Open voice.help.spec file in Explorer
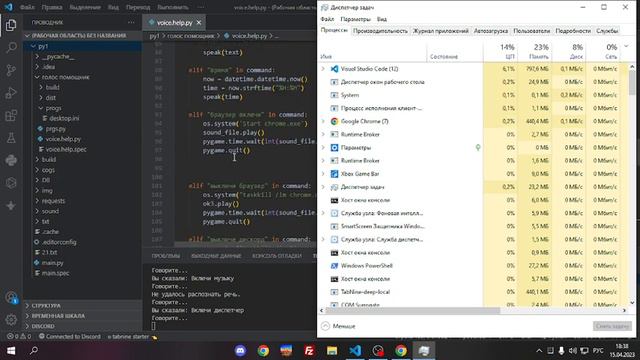The height and width of the screenshot is (360, 640). pyautogui.click(x=66, y=149)
